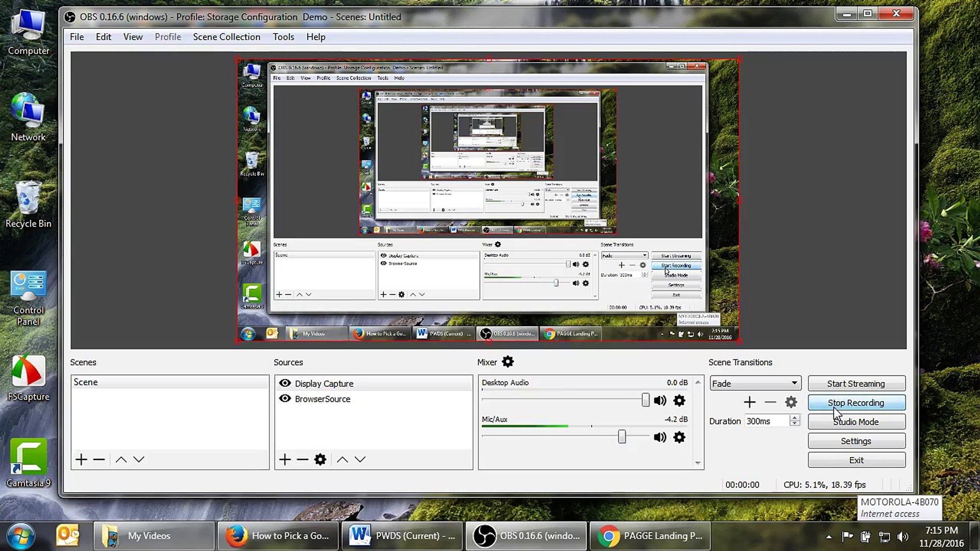Click the Desktop Audio volume slider handle

[x=646, y=400]
